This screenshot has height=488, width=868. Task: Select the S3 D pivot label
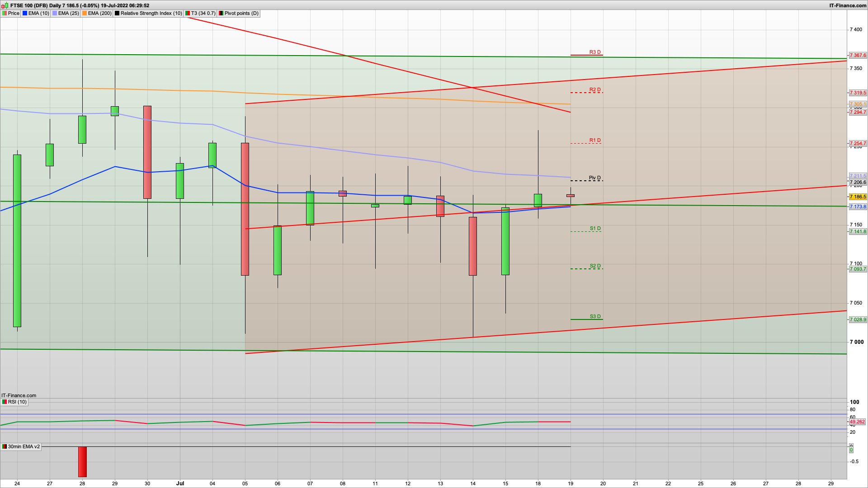(595, 316)
